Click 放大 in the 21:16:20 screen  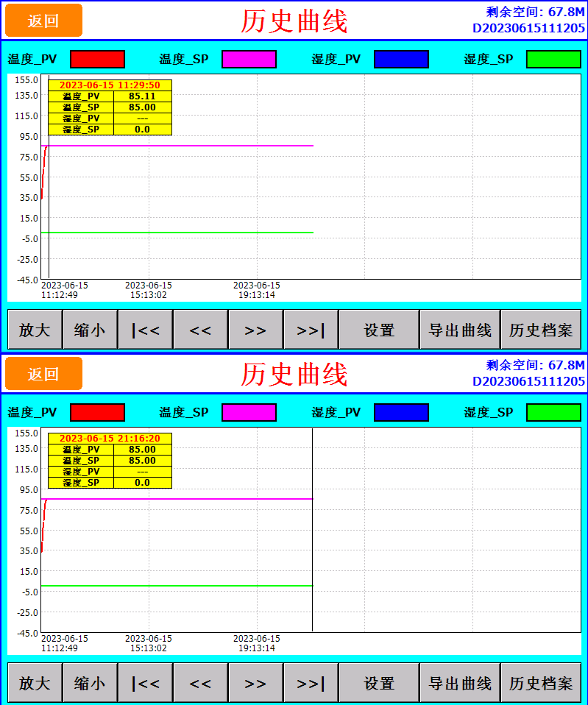(x=35, y=682)
